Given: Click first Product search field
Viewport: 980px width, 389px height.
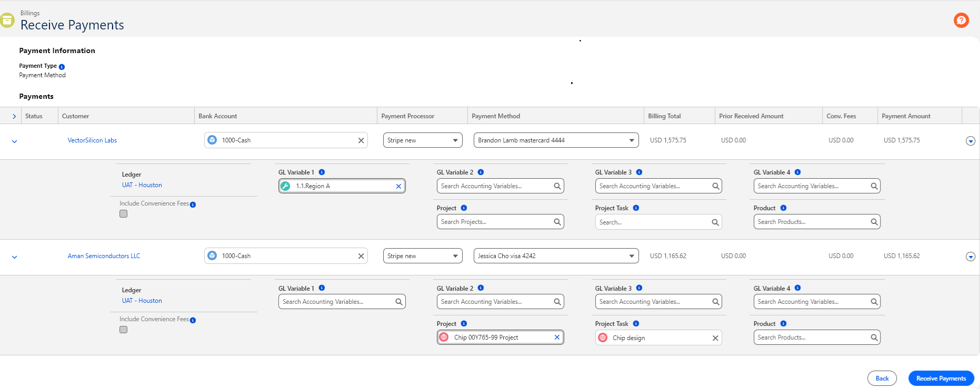Looking at the screenshot, I should [x=817, y=222].
